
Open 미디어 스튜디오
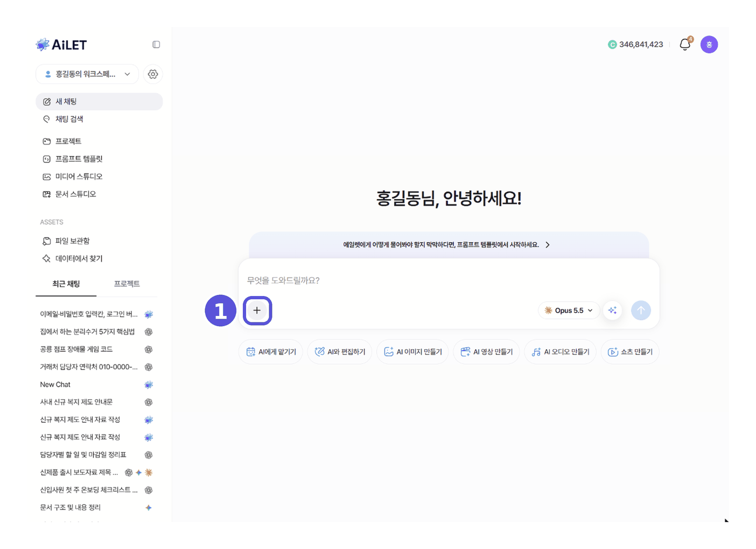tap(99, 177)
